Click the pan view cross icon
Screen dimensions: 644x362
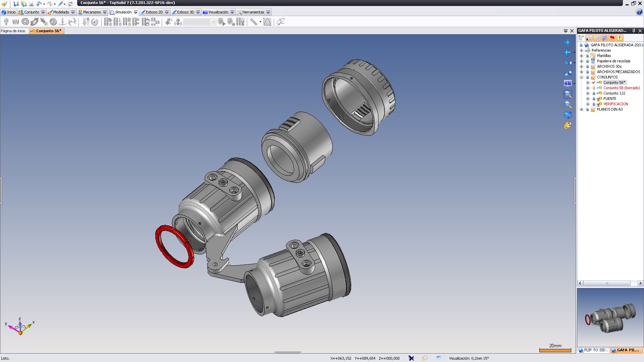coord(568,42)
